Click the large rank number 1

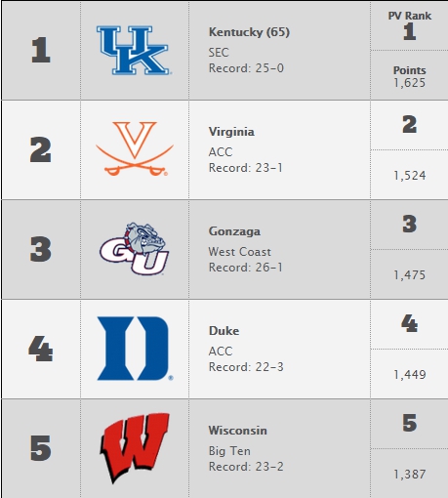point(41,50)
